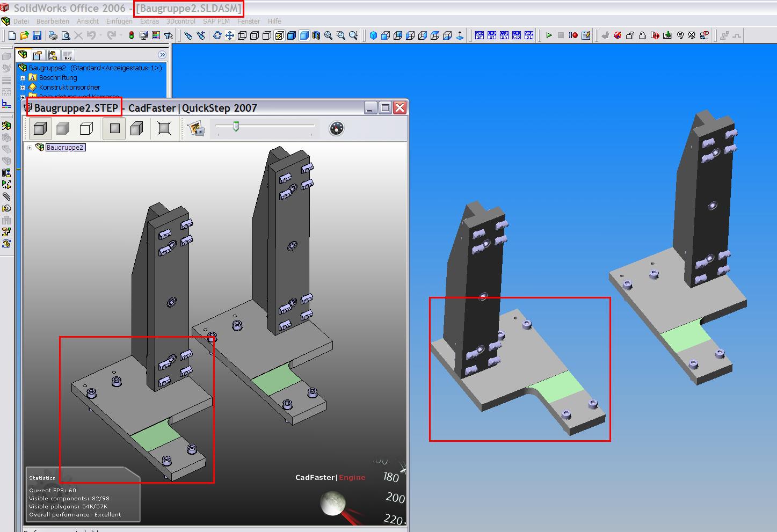Click the QuickStep detail level slider handle

click(235, 127)
